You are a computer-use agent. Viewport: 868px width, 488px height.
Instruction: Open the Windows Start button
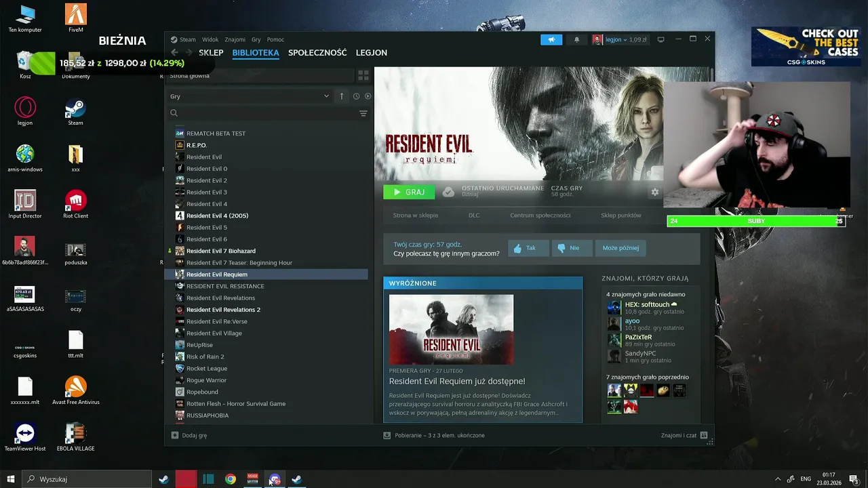point(11,479)
